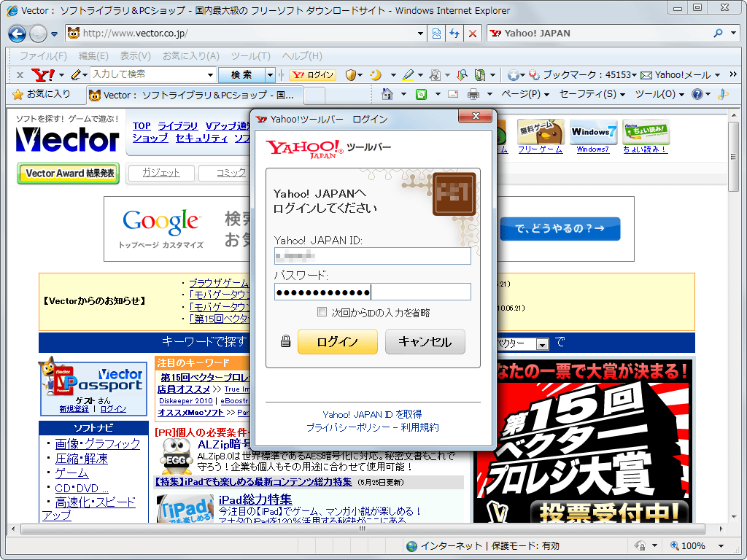The width and height of the screenshot is (747, 560).
Task: Click the red and green arrows icon on Yahoo toolbar
Action: click(462, 75)
